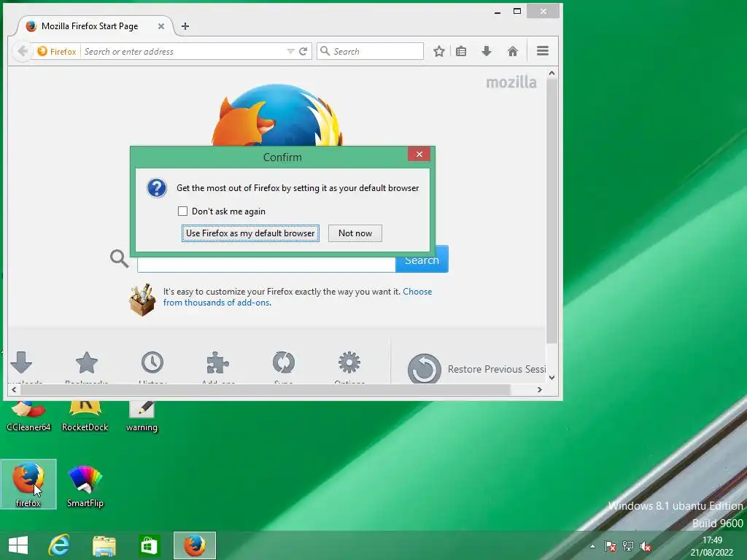Viewport: 747px width, 560px height.
Task: Expand the address bar history dropdown
Action: [x=290, y=52]
